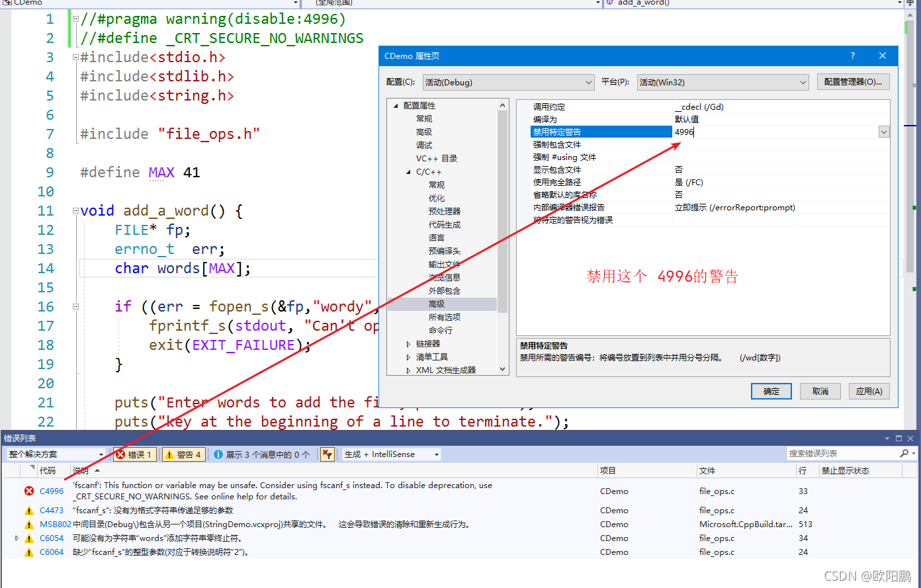Click the error list filter icon
The image size is (921, 588).
pyautogui.click(x=327, y=454)
